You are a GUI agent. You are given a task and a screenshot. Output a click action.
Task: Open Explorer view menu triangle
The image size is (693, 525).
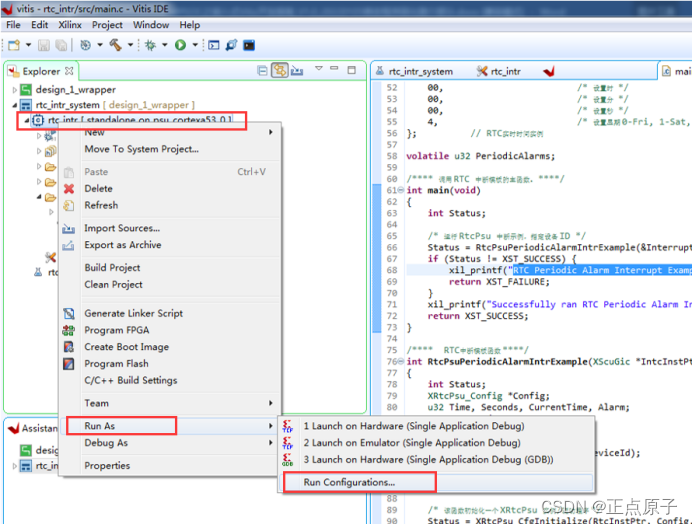coord(319,68)
